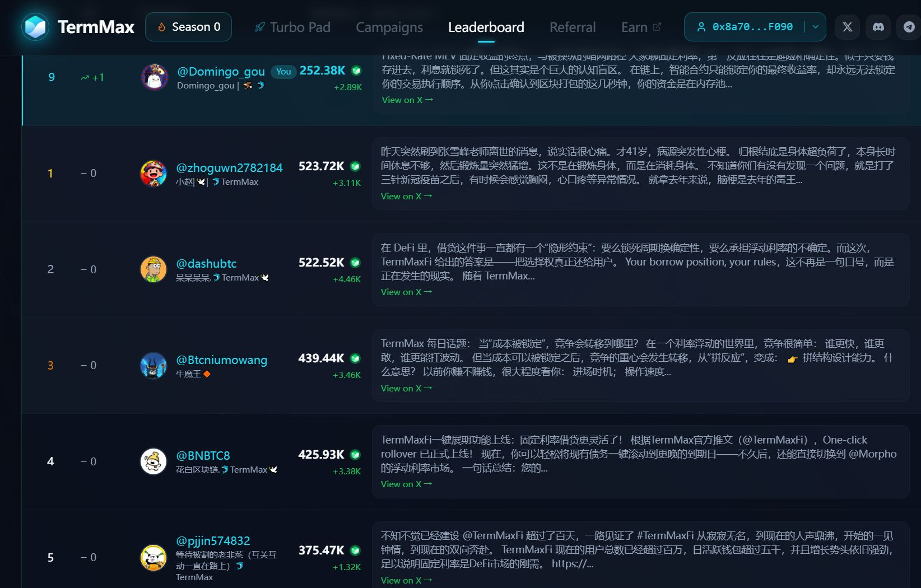
Task: Click the +1 rank change indicator
Action: (92, 77)
